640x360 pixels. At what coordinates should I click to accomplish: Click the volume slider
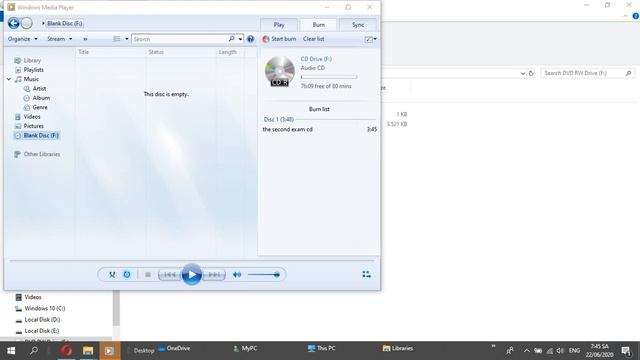pyautogui.click(x=264, y=275)
